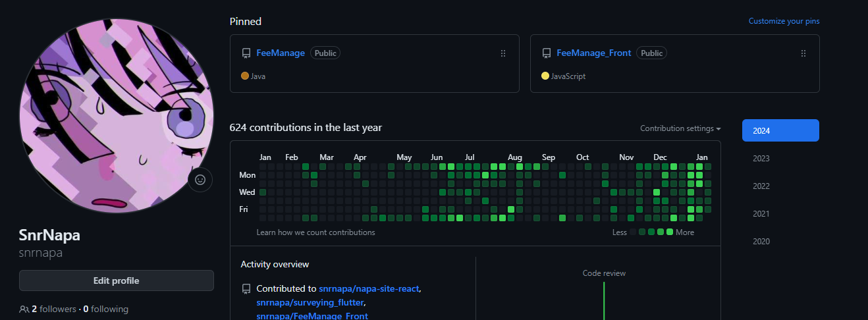This screenshot has height=320, width=868.
Task: Open the snrnapa/surveying_flutter link
Action: (x=310, y=302)
